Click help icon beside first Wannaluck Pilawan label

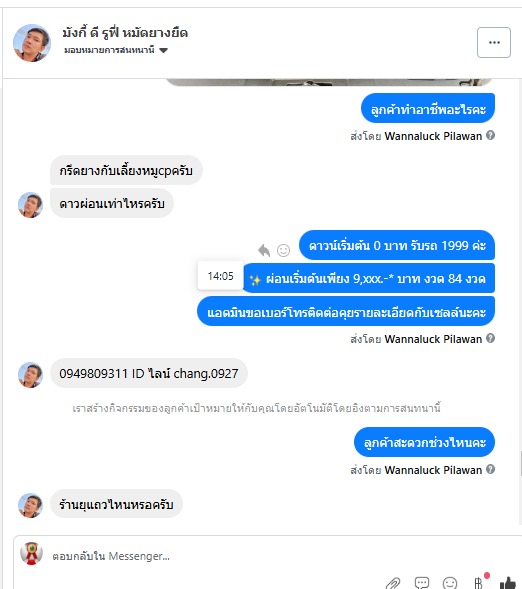coord(490,135)
